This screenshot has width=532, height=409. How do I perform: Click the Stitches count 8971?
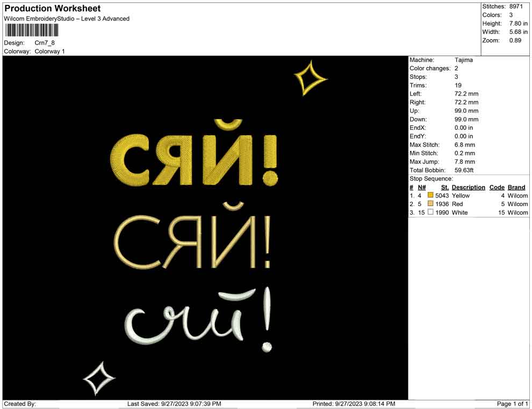click(x=516, y=6)
